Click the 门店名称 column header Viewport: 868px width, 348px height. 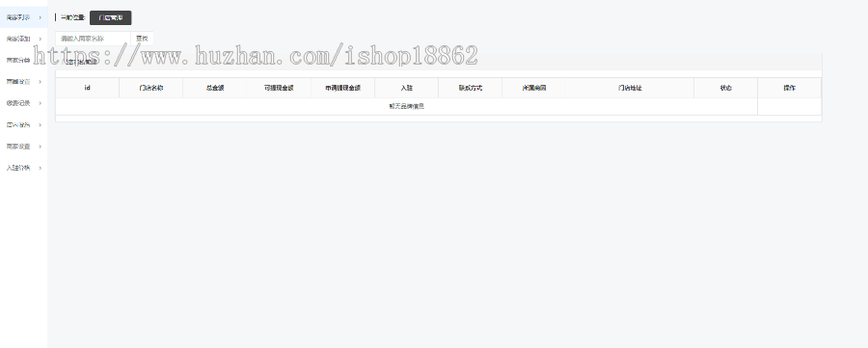(x=151, y=88)
